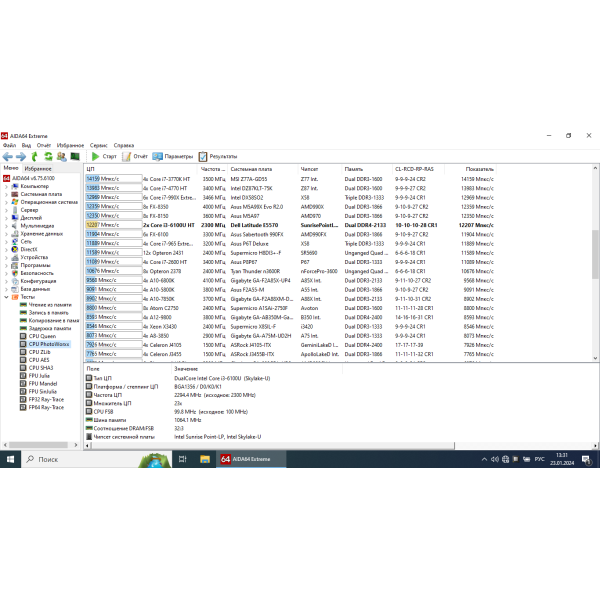Click the РУС language indicator
The width and height of the screenshot is (600, 600).
click(540, 459)
